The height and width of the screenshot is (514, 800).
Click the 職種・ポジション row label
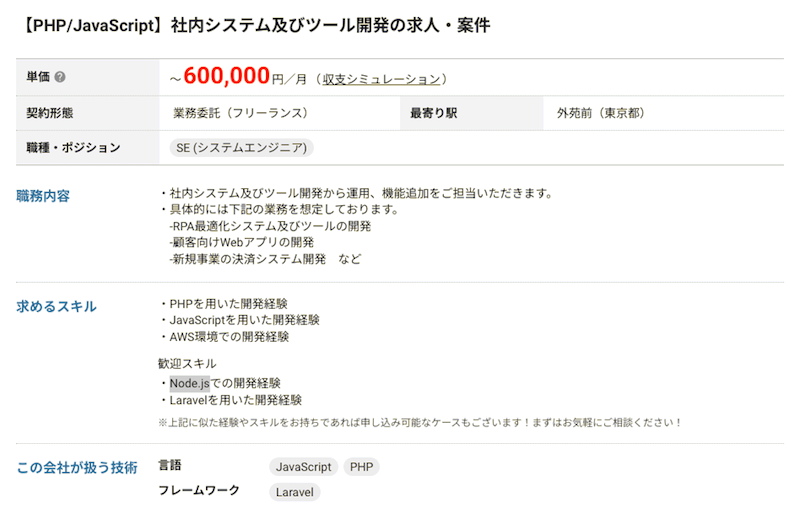[x=73, y=148]
